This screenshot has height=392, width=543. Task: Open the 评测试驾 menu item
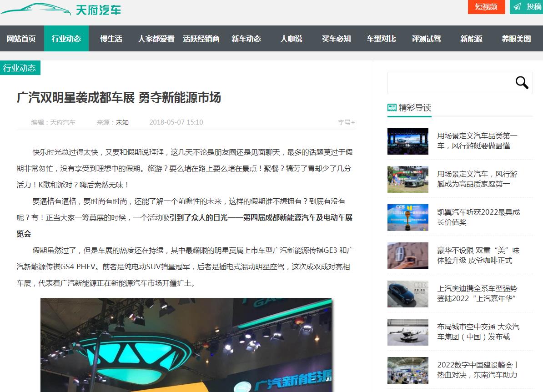pos(426,39)
